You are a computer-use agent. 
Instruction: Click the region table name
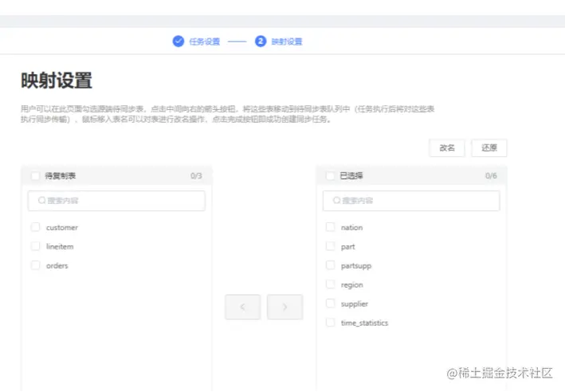tap(351, 285)
